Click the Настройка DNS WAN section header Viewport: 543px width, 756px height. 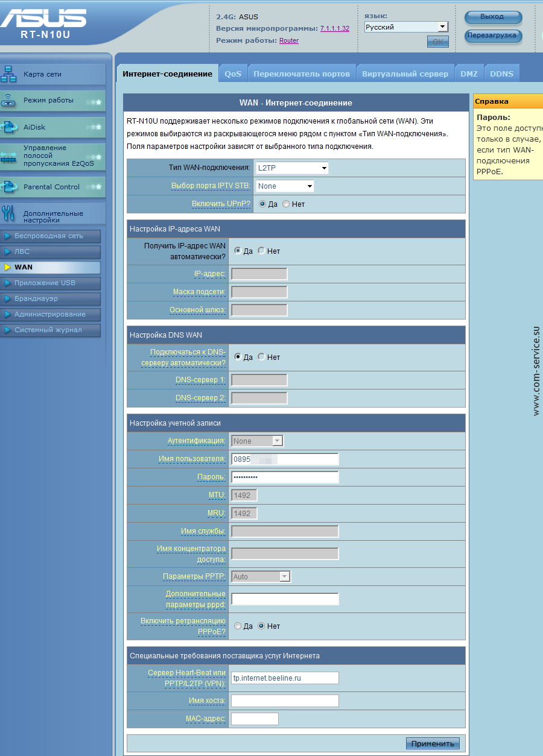point(296,335)
